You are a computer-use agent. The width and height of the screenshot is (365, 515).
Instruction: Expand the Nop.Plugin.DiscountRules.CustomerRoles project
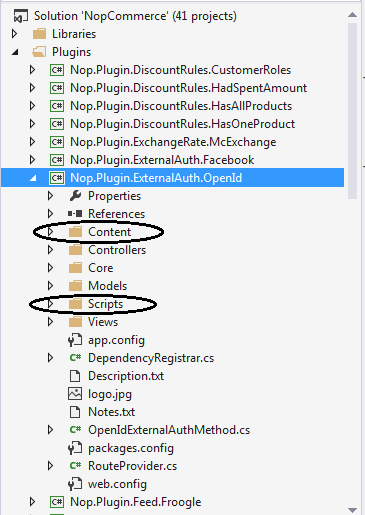pos(32,70)
